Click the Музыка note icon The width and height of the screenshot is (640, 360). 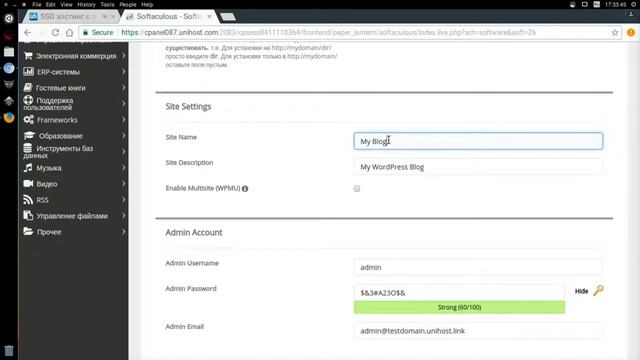[x=28, y=167]
